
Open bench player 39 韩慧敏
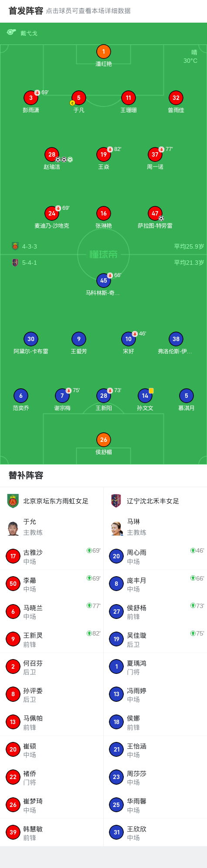pyautogui.click(x=52, y=832)
